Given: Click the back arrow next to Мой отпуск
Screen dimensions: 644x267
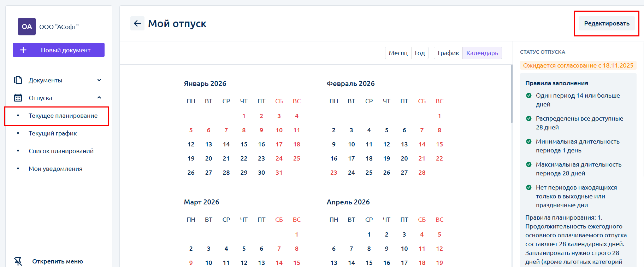Looking at the screenshot, I should pyautogui.click(x=137, y=23).
